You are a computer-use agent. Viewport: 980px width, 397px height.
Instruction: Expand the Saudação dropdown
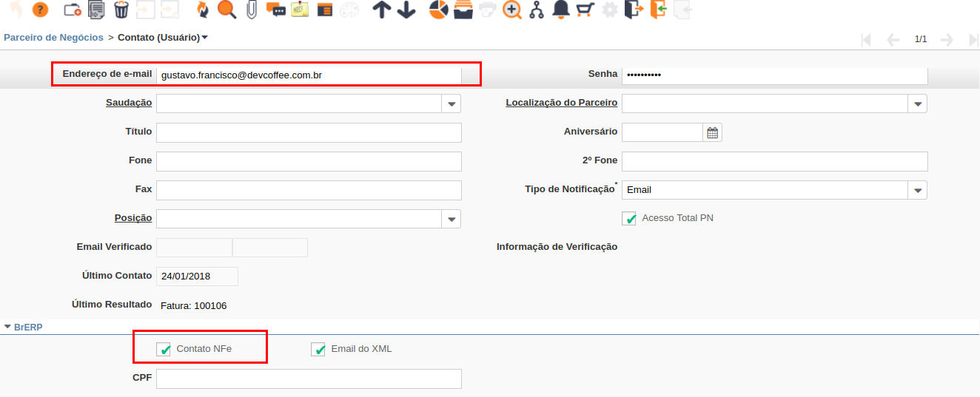point(452,104)
